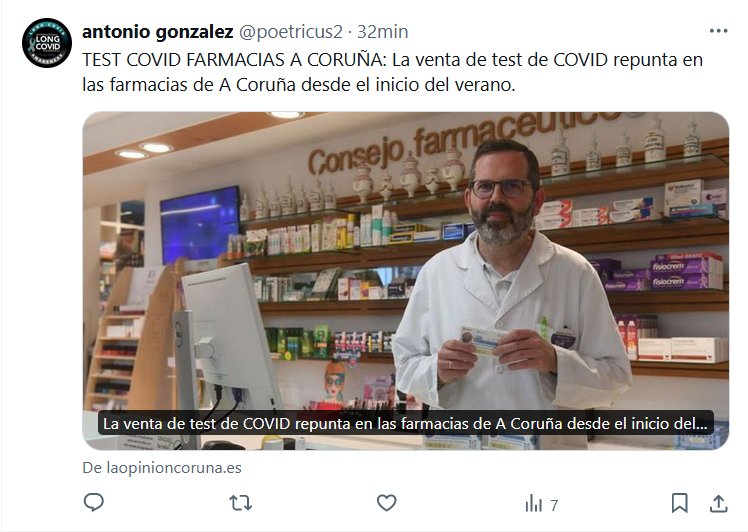Open the Long Covid profile avatar
The image size is (748, 532).
click(47, 43)
